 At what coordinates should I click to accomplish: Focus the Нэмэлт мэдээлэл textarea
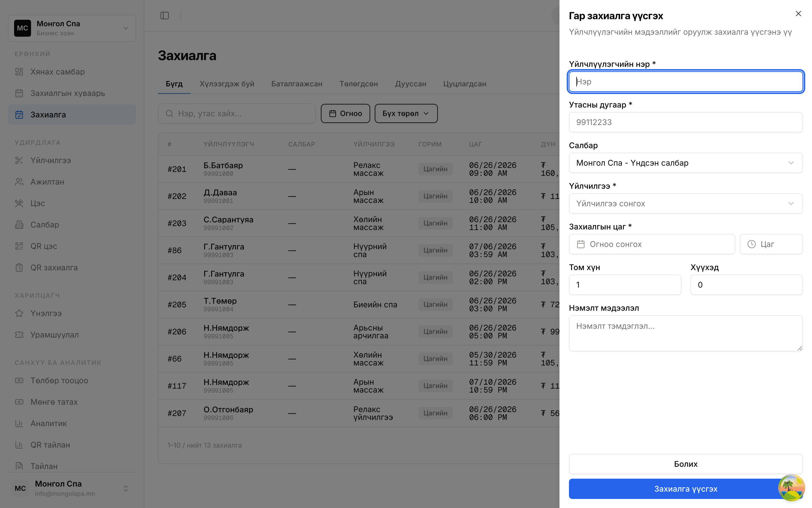pos(685,333)
